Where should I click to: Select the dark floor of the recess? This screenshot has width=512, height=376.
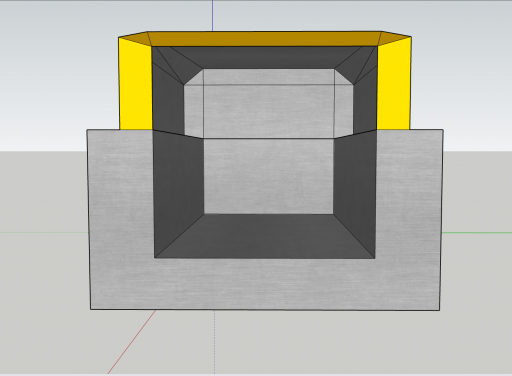tap(265, 236)
